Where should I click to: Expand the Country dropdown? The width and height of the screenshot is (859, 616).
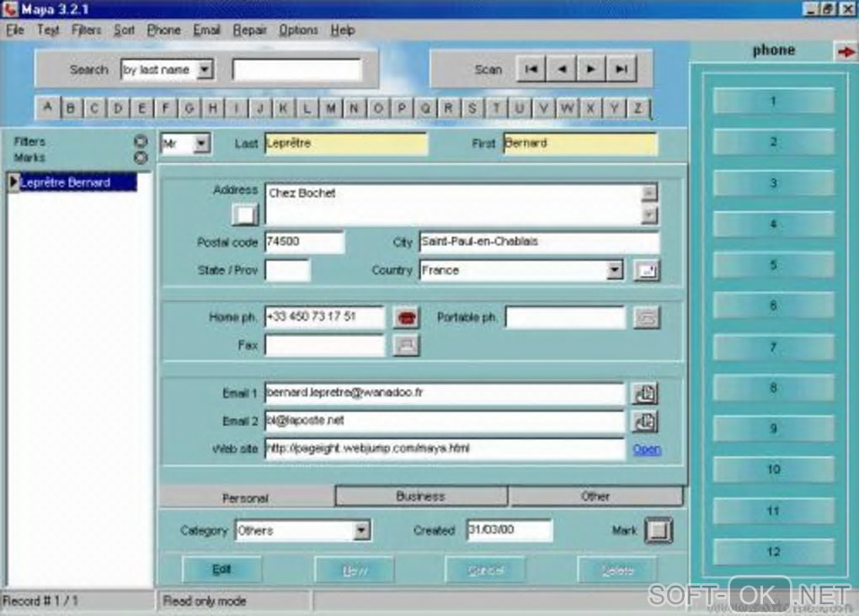pos(615,270)
